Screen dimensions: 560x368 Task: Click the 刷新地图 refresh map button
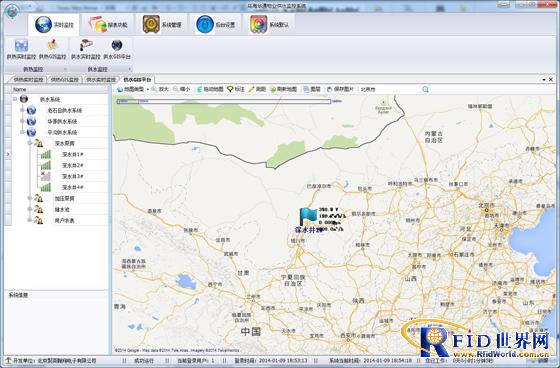(283, 89)
